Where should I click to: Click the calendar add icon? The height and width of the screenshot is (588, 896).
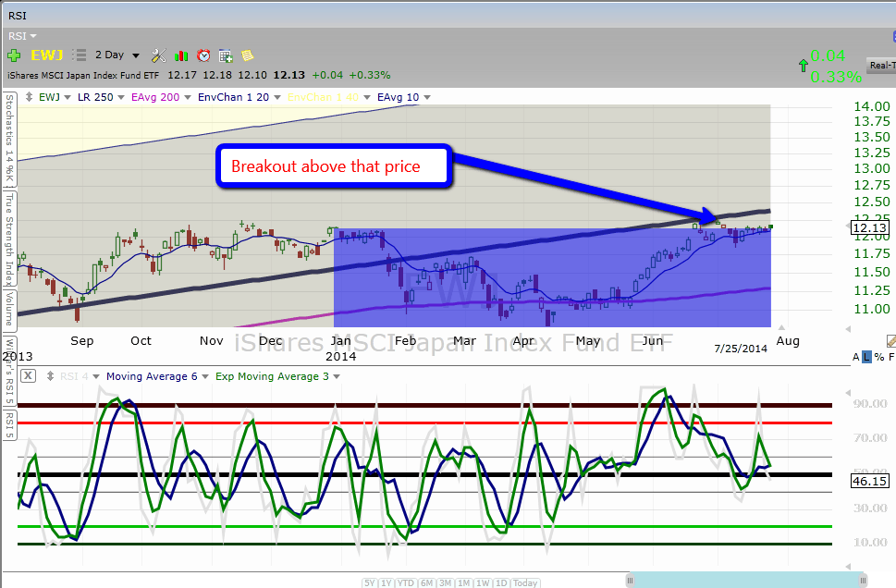pos(226,55)
